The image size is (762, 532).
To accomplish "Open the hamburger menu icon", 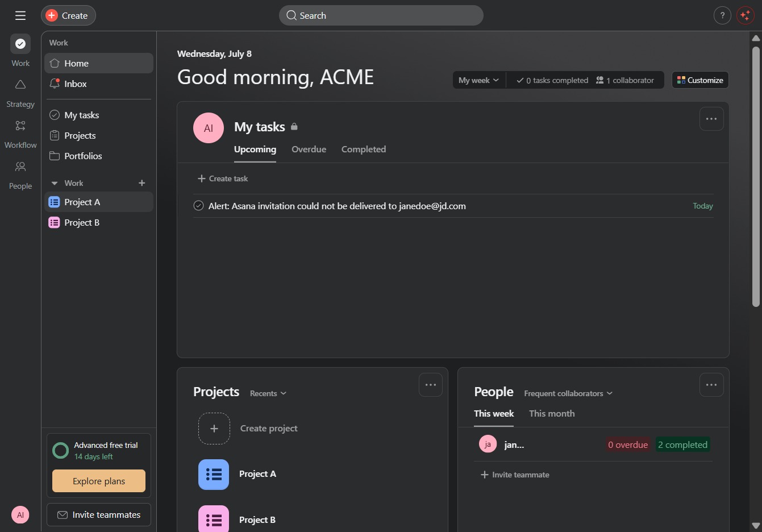I will click(x=20, y=15).
